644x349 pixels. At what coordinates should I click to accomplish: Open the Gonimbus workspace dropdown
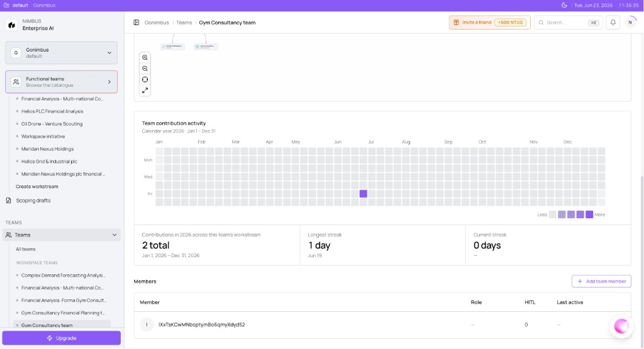click(x=61, y=53)
